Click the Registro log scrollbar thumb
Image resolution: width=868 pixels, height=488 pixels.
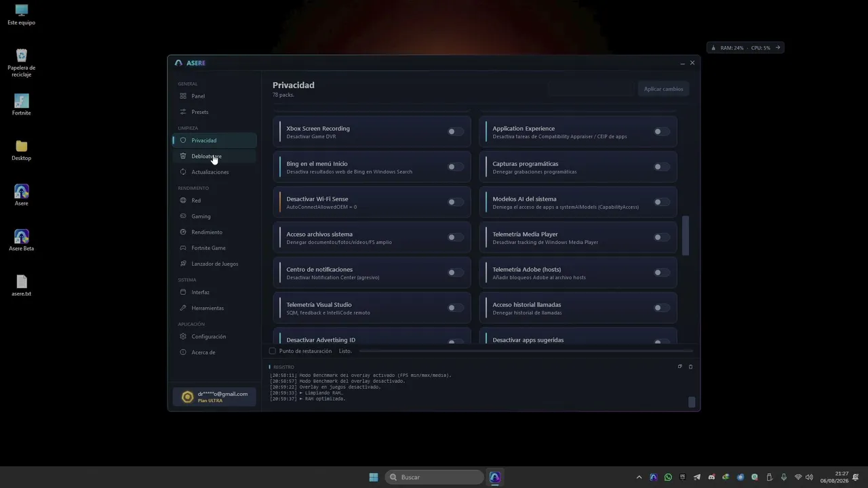tap(692, 402)
